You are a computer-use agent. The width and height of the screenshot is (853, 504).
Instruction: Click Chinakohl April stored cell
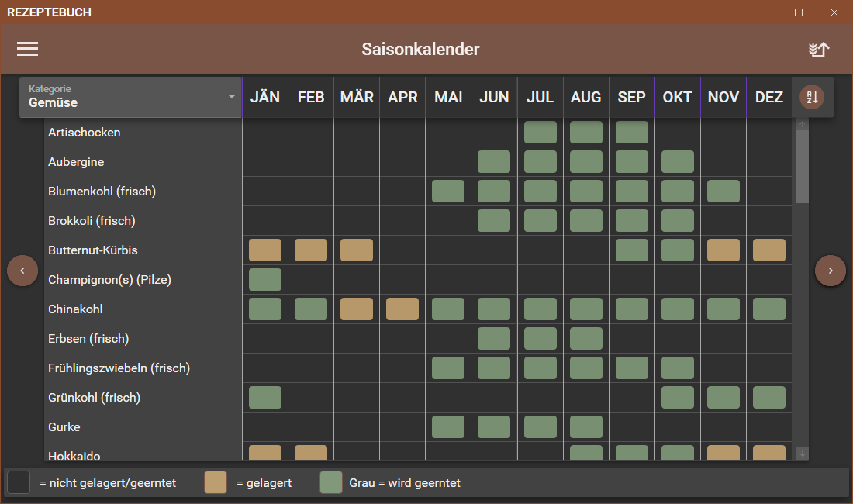point(402,309)
